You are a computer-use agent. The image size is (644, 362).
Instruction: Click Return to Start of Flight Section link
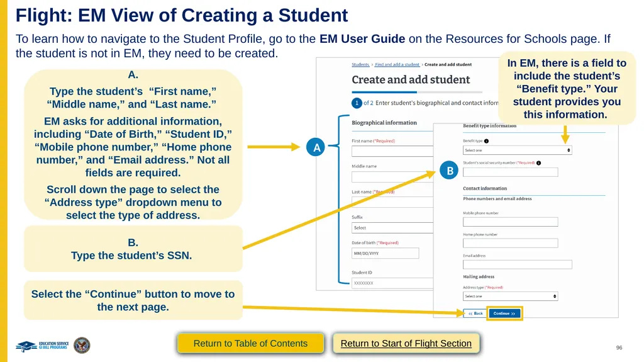(x=406, y=343)
